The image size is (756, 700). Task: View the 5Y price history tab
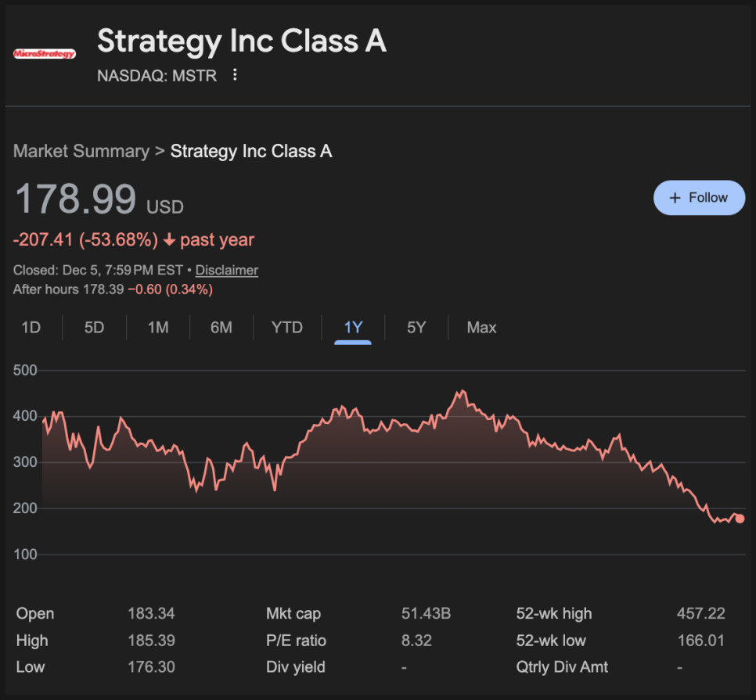pos(416,327)
